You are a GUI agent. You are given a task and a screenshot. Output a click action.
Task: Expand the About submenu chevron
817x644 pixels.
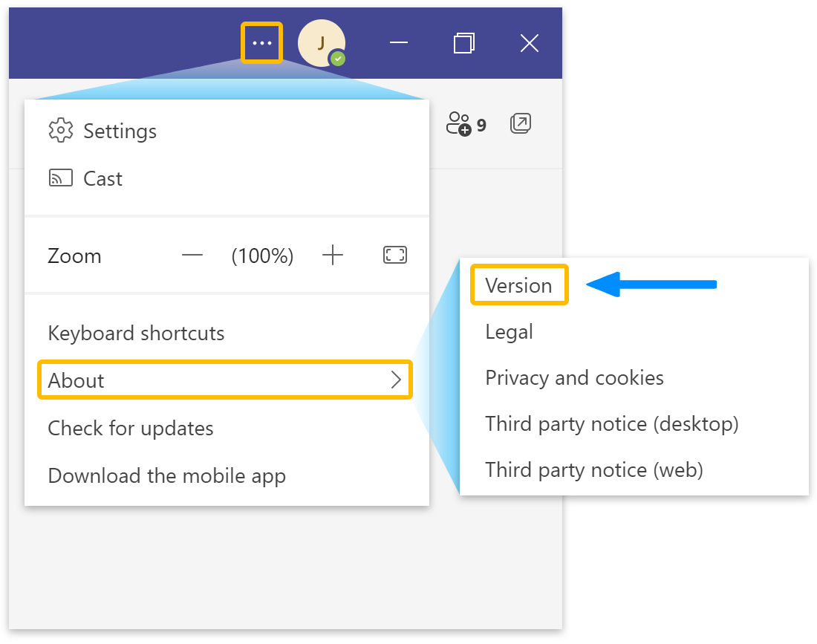point(396,380)
